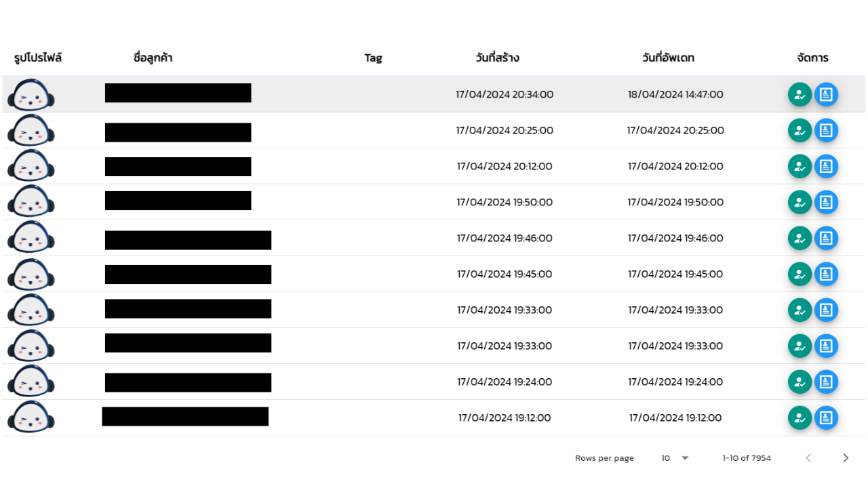Open blue profile card icon for 19:24:00 row
This screenshot has width=868, height=488.
[x=826, y=382]
